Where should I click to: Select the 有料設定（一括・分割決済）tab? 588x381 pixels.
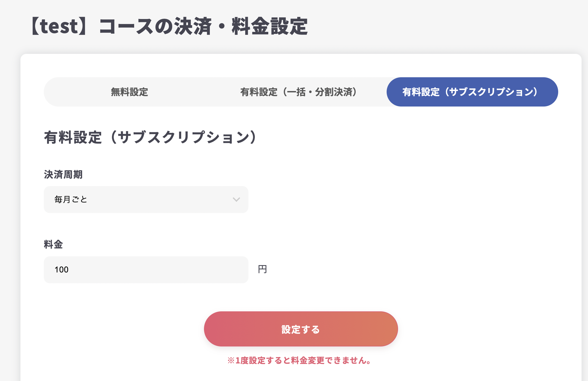[x=298, y=92]
